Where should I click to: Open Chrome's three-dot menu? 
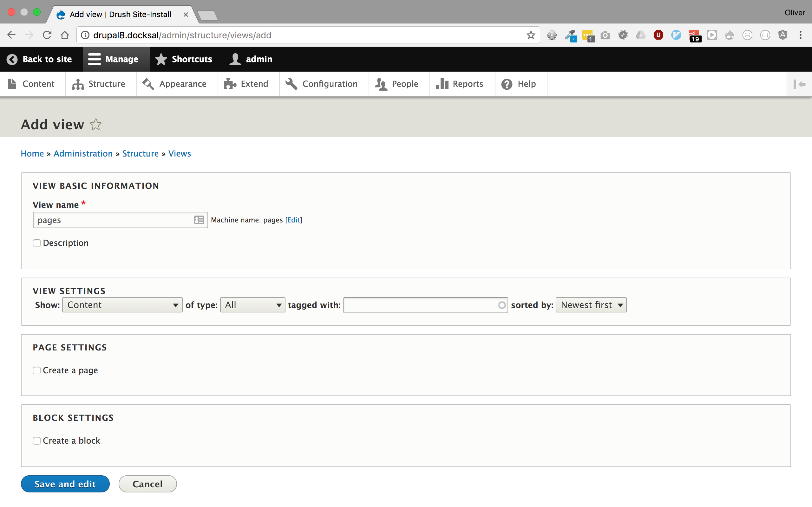pyautogui.click(x=800, y=35)
